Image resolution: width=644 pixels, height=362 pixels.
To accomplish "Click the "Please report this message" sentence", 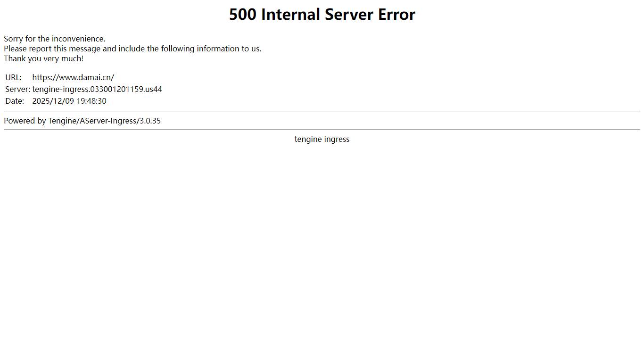I will pos(132,49).
